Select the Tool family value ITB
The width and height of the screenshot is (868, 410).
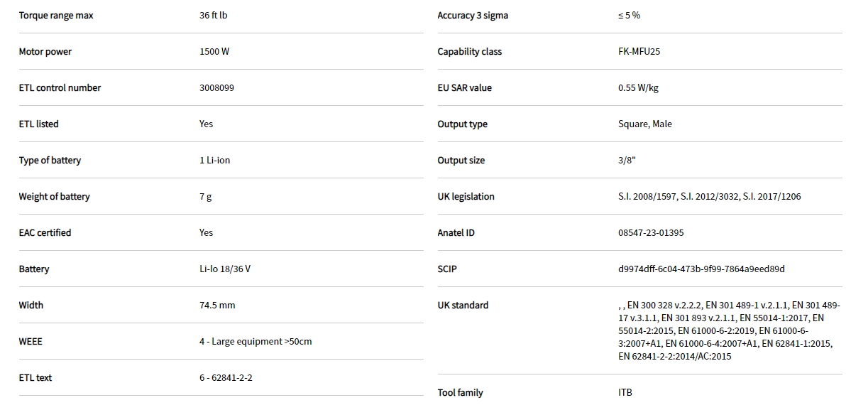[x=625, y=393]
